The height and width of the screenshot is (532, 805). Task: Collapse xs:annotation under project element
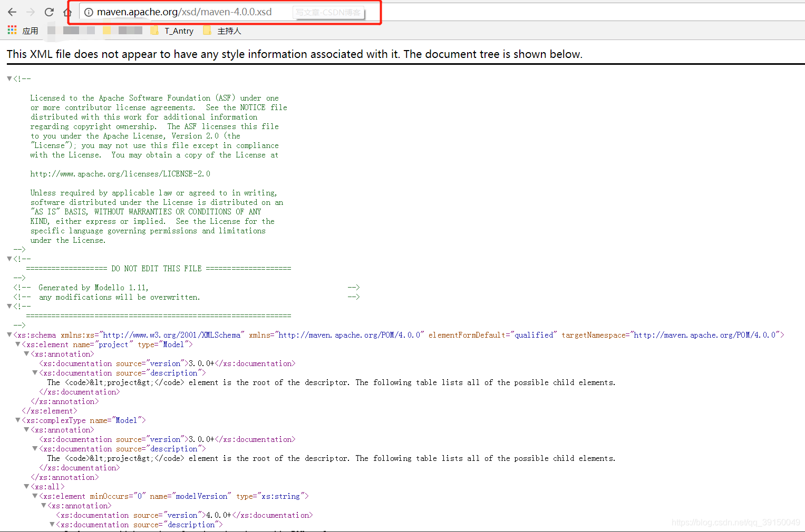click(x=26, y=353)
